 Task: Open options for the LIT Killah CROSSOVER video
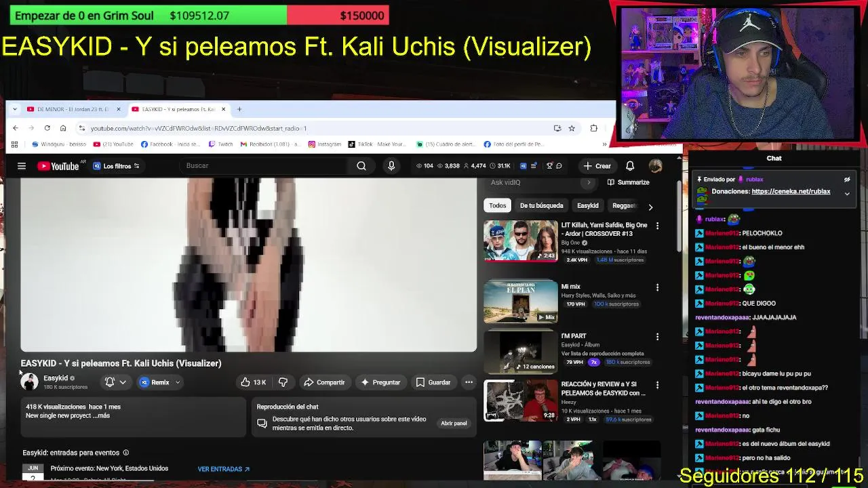click(x=657, y=226)
